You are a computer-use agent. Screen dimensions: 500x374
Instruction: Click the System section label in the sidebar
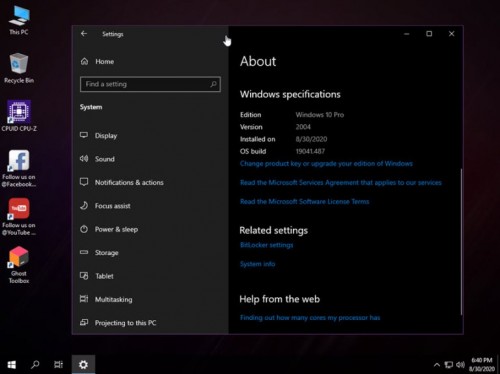[91, 107]
